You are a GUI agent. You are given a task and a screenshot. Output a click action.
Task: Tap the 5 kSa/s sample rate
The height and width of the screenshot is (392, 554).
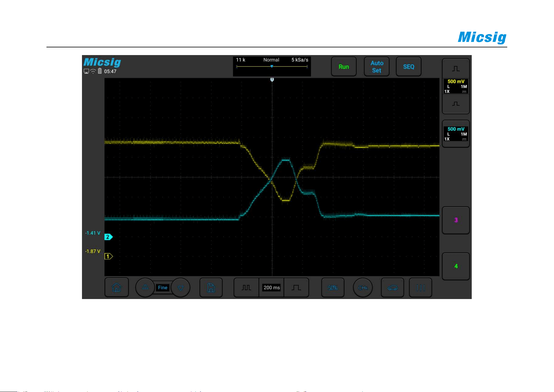coord(299,60)
